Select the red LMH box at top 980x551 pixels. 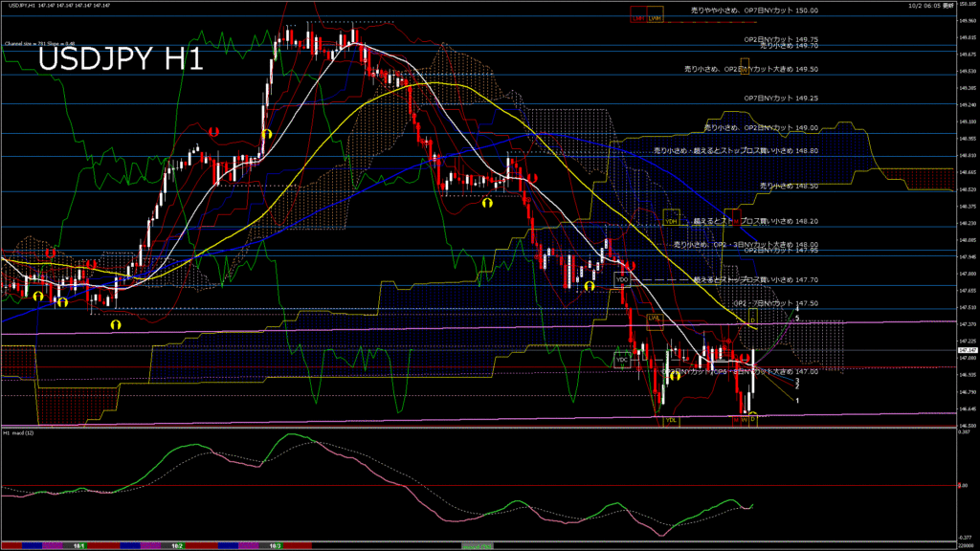point(637,17)
